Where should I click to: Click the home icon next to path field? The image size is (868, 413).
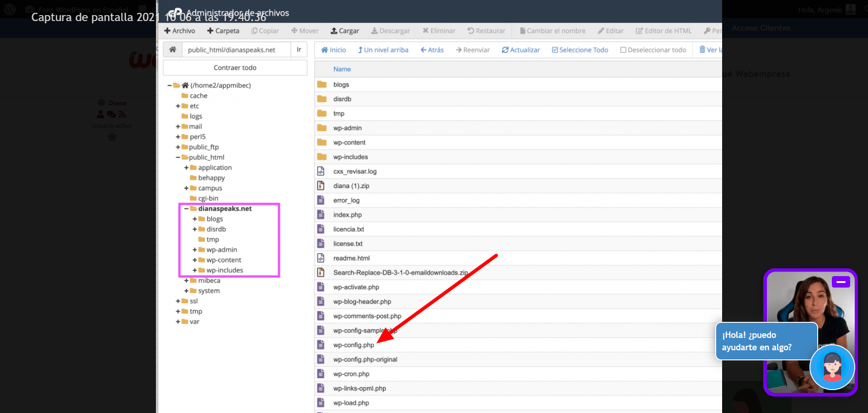coord(172,49)
